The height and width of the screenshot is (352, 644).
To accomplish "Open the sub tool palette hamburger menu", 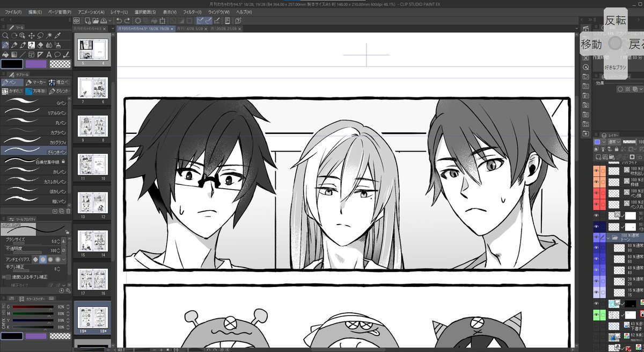I will (4, 74).
